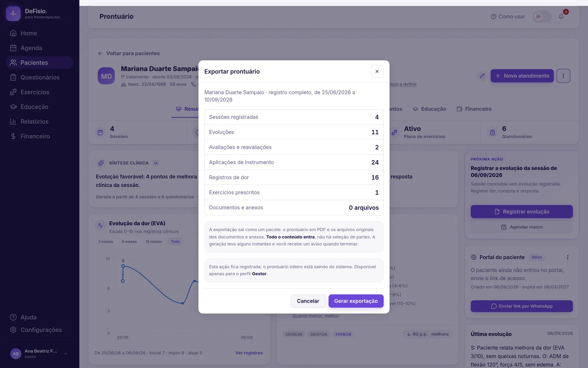The image size is (588, 368).
Task: Click the Documentos e anexos row
Action: pyautogui.click(x=294, y=208)
